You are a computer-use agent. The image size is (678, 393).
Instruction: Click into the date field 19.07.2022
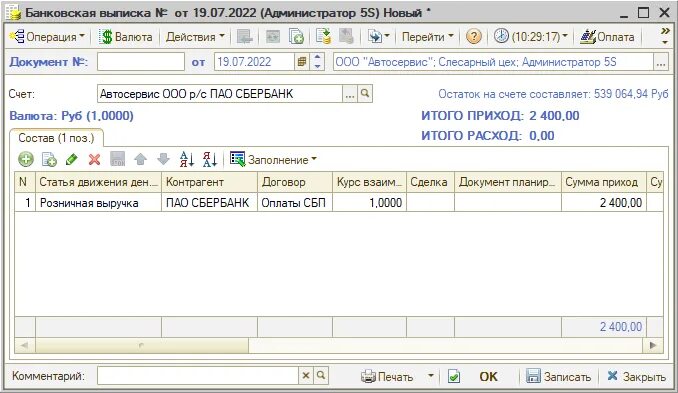pyautogui.click(x=254, y=62)
